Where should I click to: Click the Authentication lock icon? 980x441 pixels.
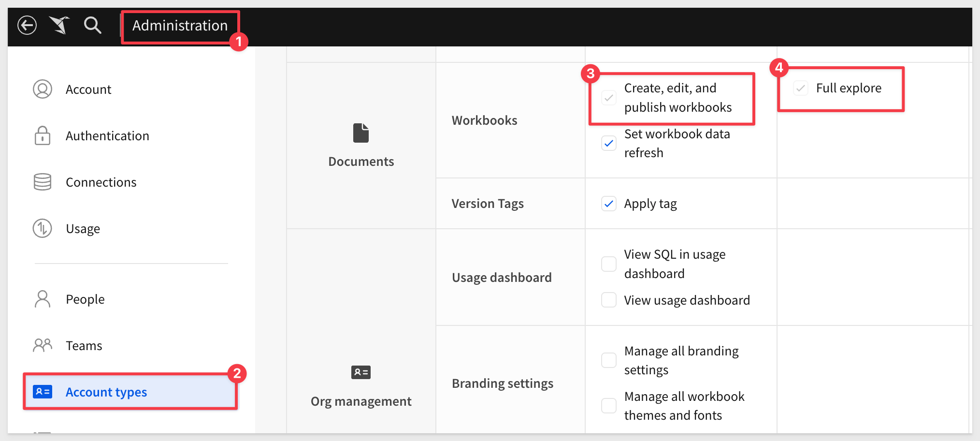point(43,136)
